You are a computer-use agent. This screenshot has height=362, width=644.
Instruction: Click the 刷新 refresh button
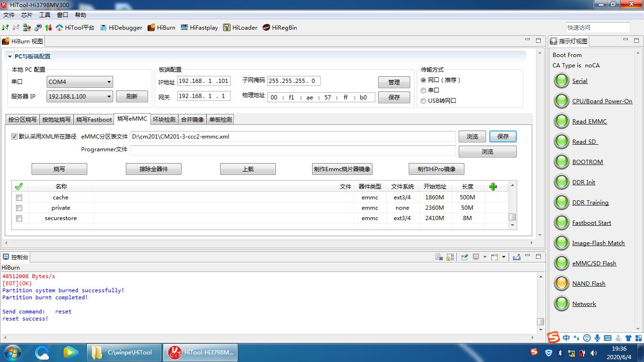(132, 96)
